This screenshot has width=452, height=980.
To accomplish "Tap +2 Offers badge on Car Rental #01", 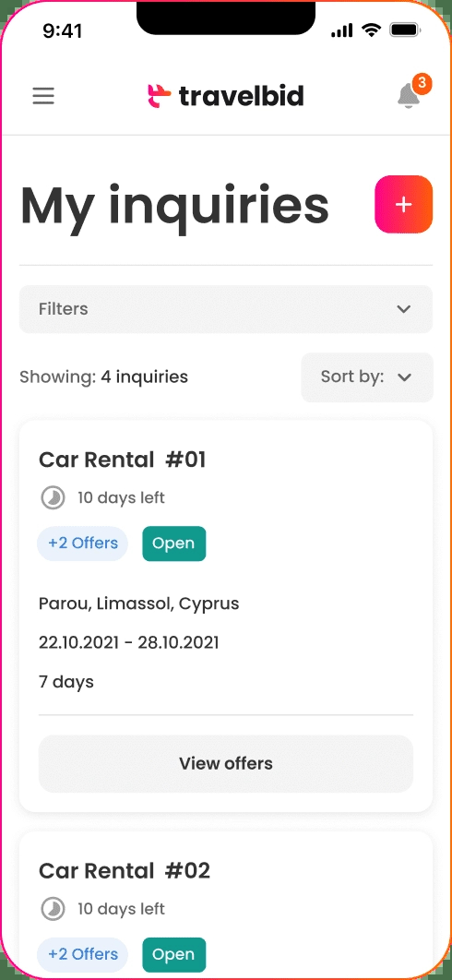I will point(83,544).
